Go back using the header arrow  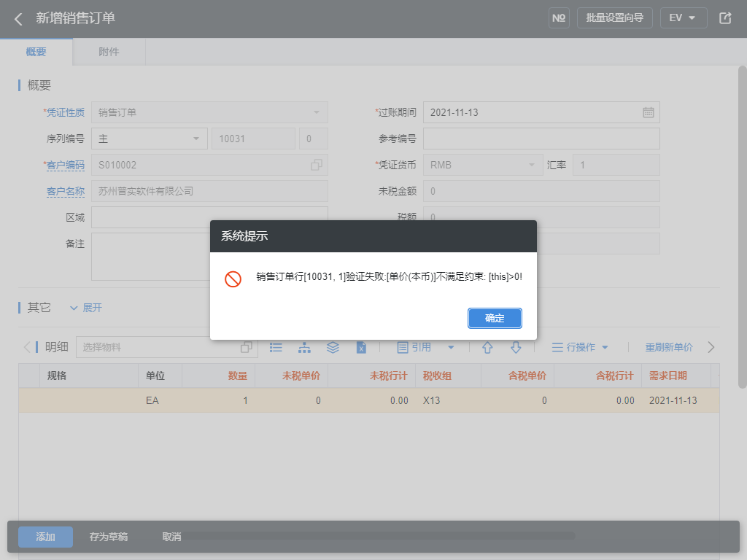point(18,19)
